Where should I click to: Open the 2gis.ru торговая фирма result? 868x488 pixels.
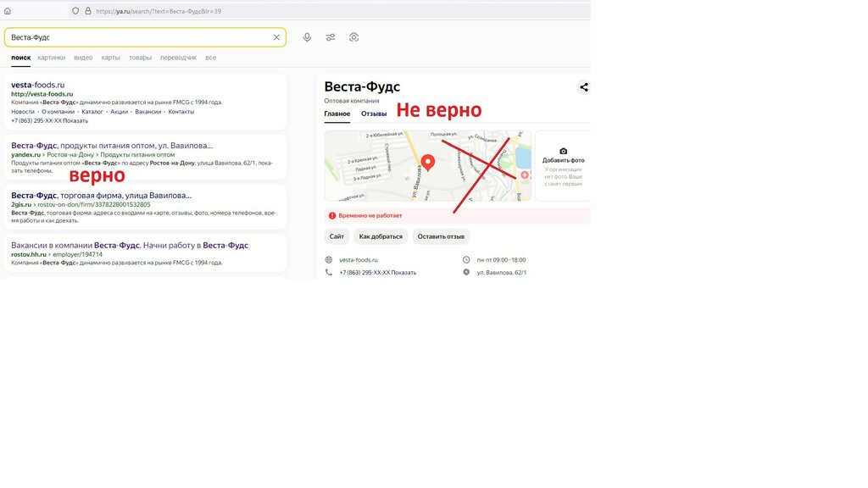(102, 196)
